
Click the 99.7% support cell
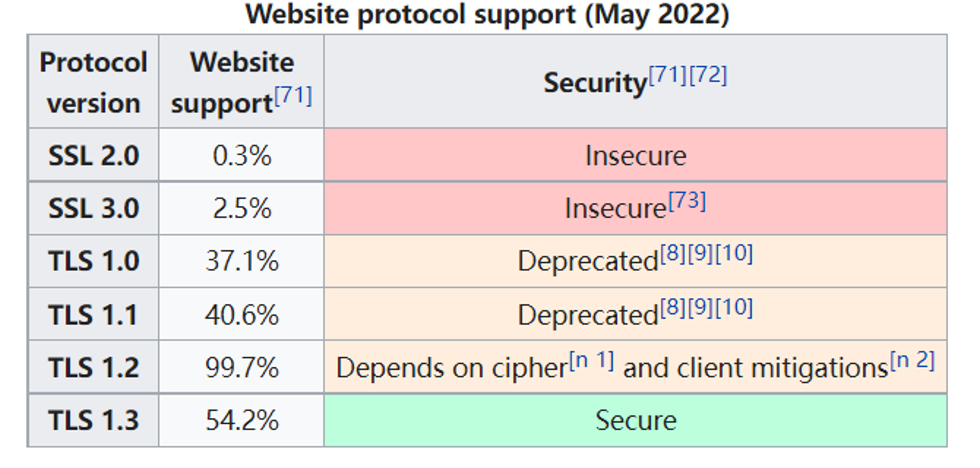(242, 367)
